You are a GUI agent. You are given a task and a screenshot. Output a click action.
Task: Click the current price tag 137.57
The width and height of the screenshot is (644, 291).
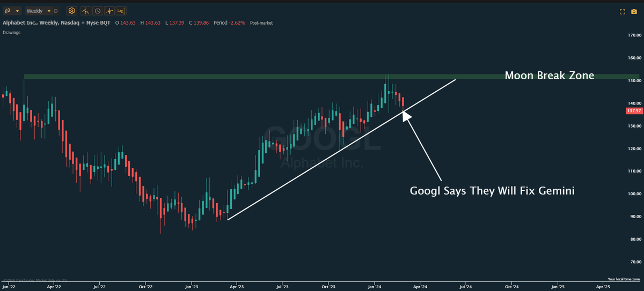point(634,110)
